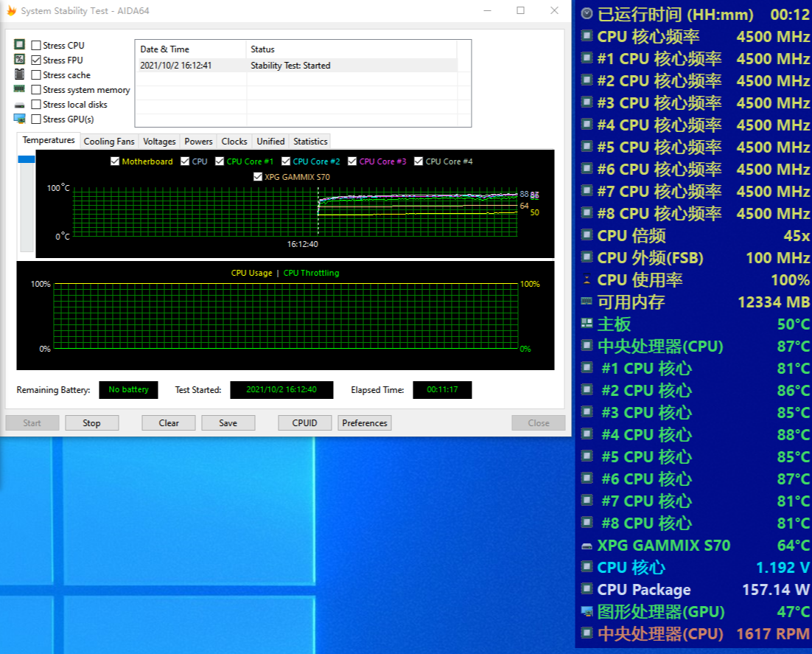Click the memory stick icon beside Stress system memory
Viewport: 812px width, 654px height.
click(x=19, y=89)
